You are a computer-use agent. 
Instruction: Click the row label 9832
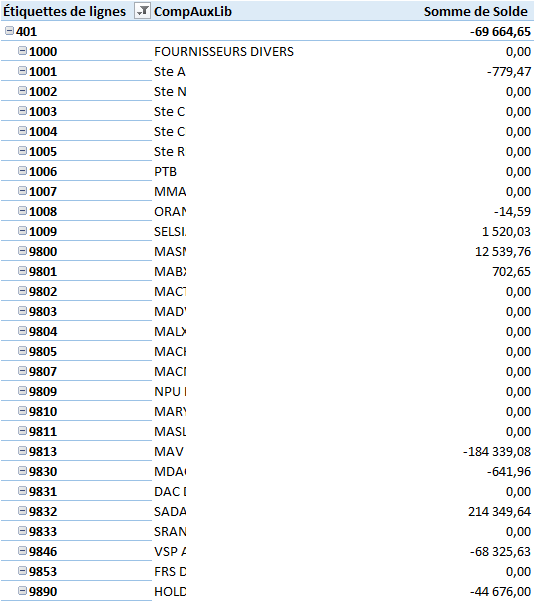click(43, 511)
